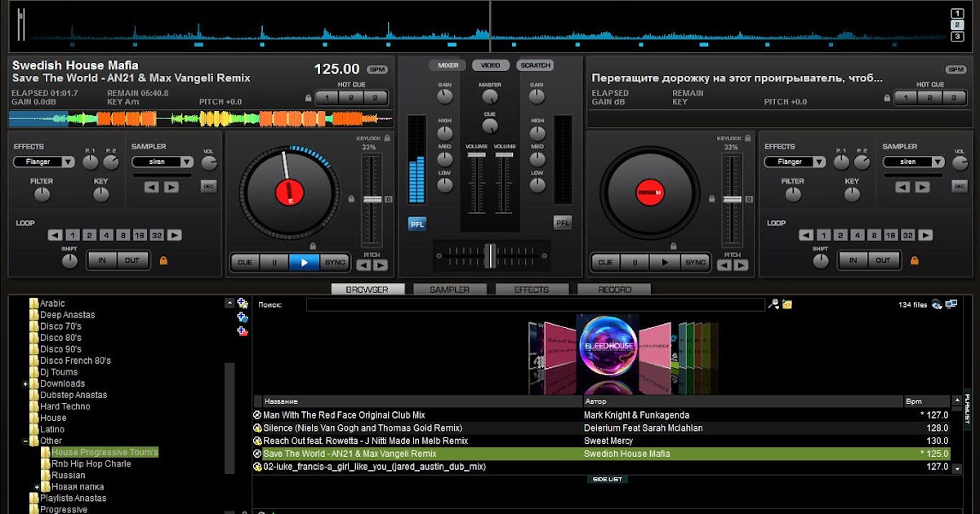The width and height of the screenshot is (980, 514).
Task: Select waveform view 2 button
Action: (957, 25)
